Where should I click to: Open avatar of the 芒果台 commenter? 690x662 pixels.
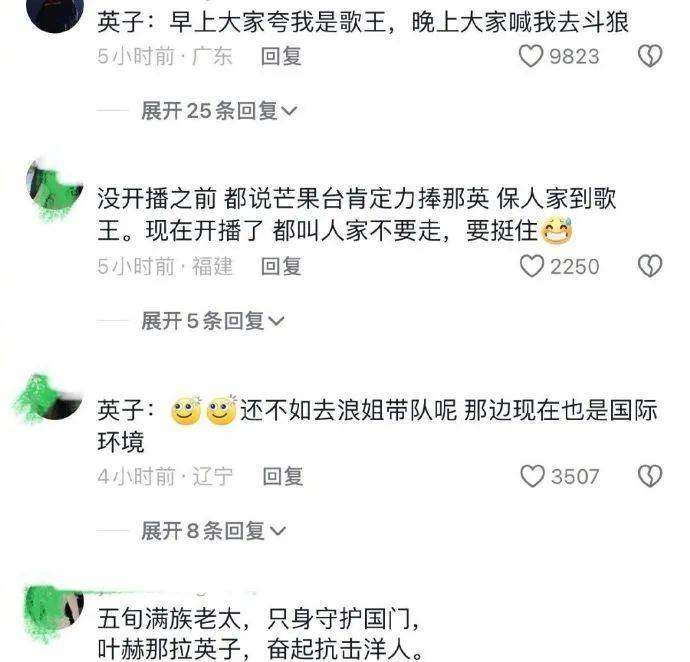(55, 187)
